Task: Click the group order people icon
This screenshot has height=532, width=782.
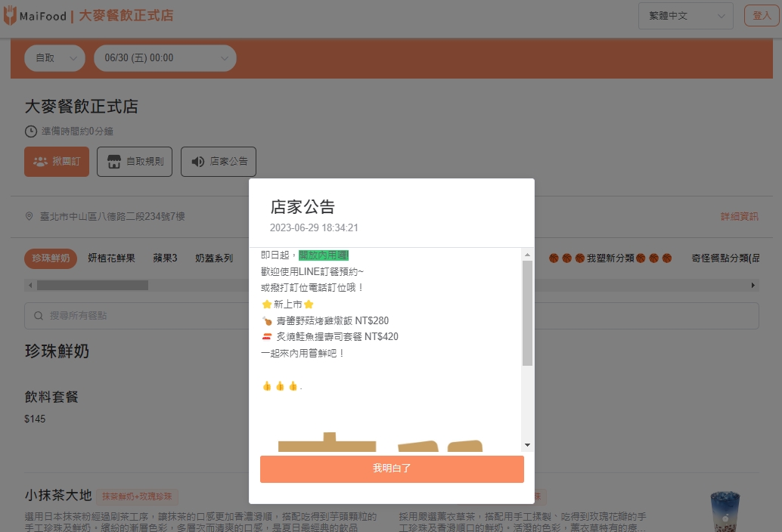Action: pos(40,162)
